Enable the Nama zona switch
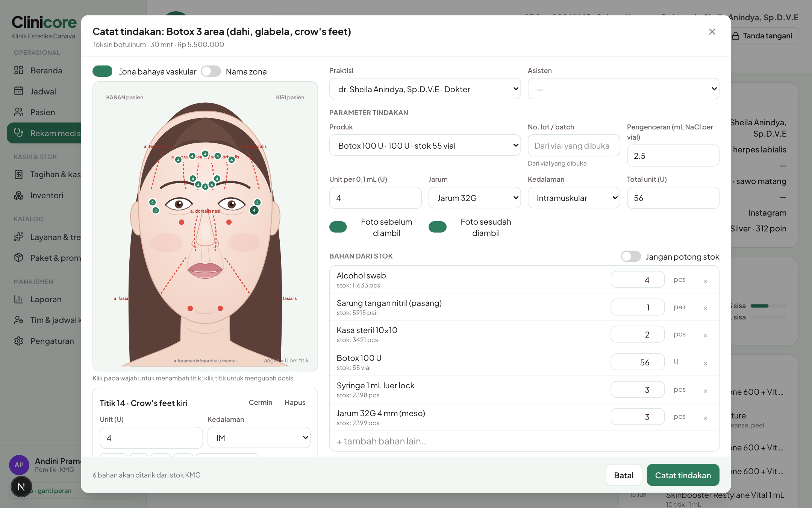This screenshot has height=508, width=812. 211,71
